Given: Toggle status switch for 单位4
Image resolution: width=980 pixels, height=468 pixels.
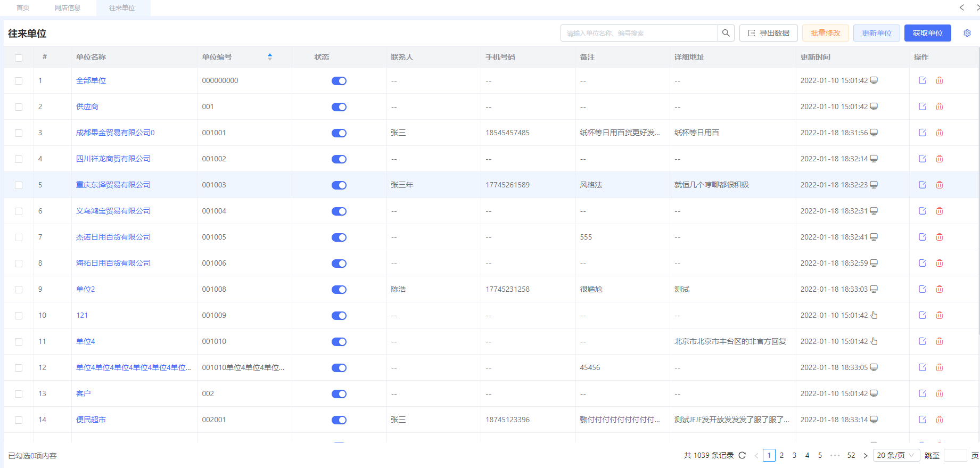Looking at the screenshot, I should 339,342.
